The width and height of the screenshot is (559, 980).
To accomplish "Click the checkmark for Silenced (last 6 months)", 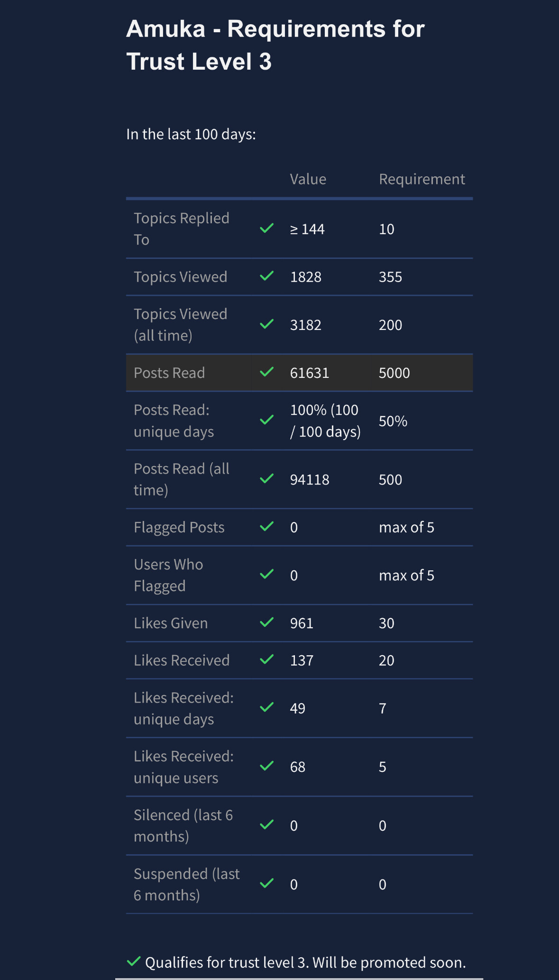I will pos(267,824).
